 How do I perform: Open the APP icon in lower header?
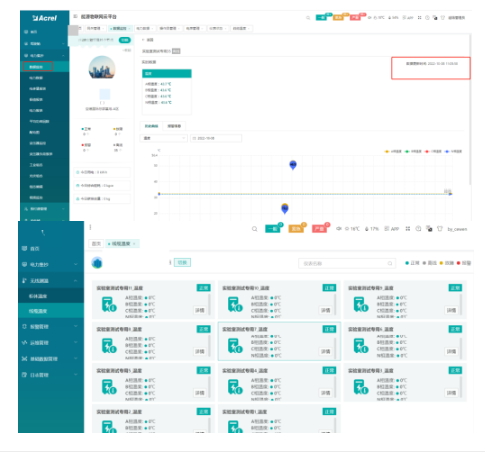point(392,229)
